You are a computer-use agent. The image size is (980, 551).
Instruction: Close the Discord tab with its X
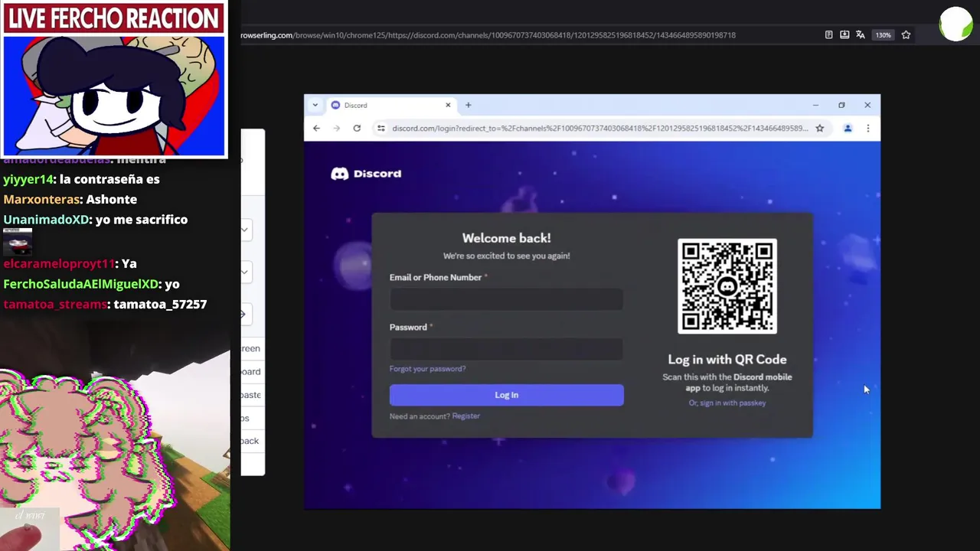click(x=448, y=105)
